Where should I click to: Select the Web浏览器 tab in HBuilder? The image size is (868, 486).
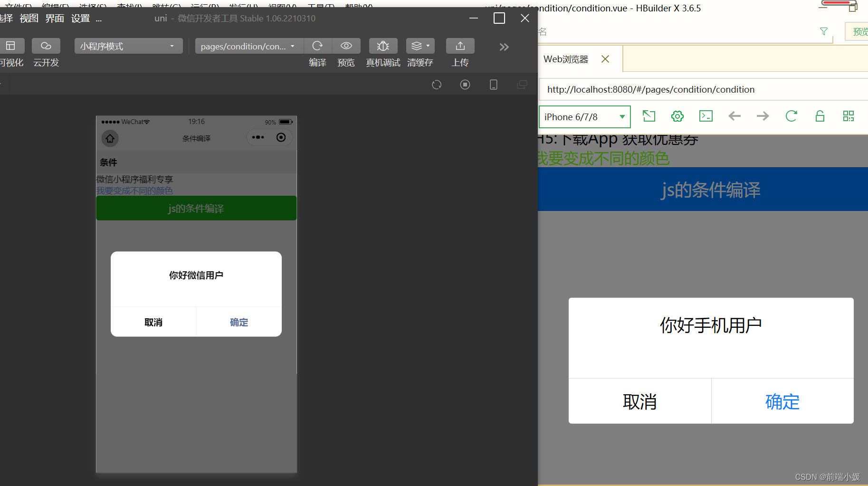point(566,59)
